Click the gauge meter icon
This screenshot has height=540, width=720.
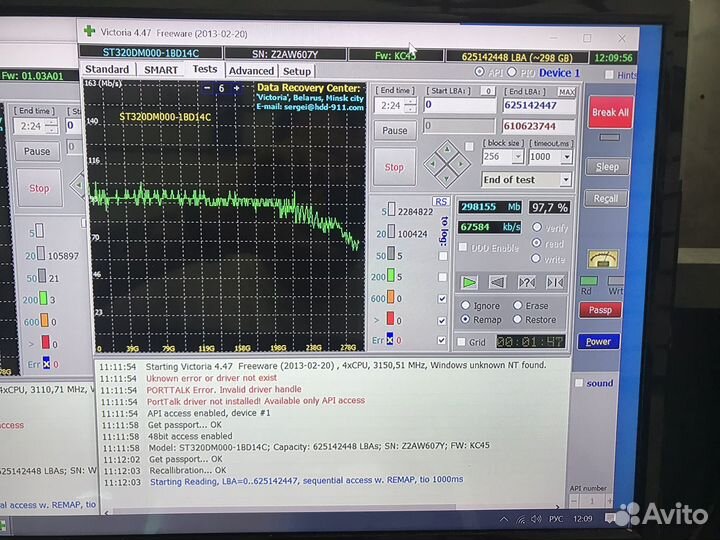603,259
